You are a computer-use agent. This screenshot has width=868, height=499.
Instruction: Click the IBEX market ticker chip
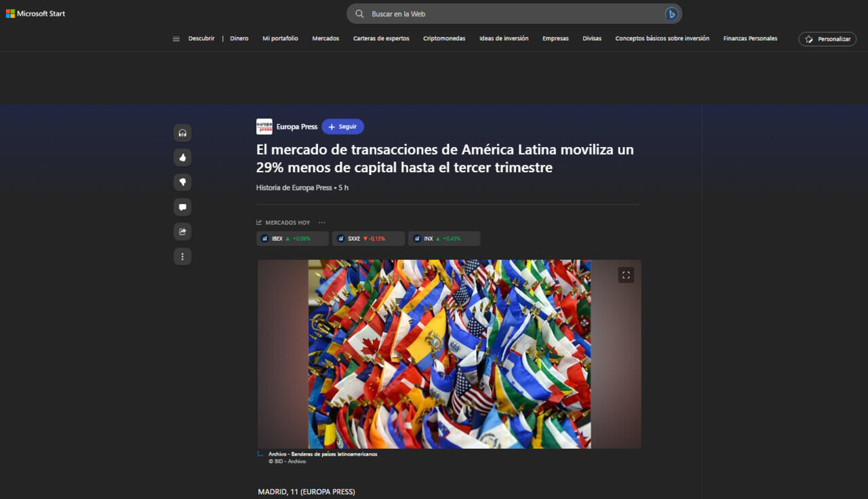[292, 239]
